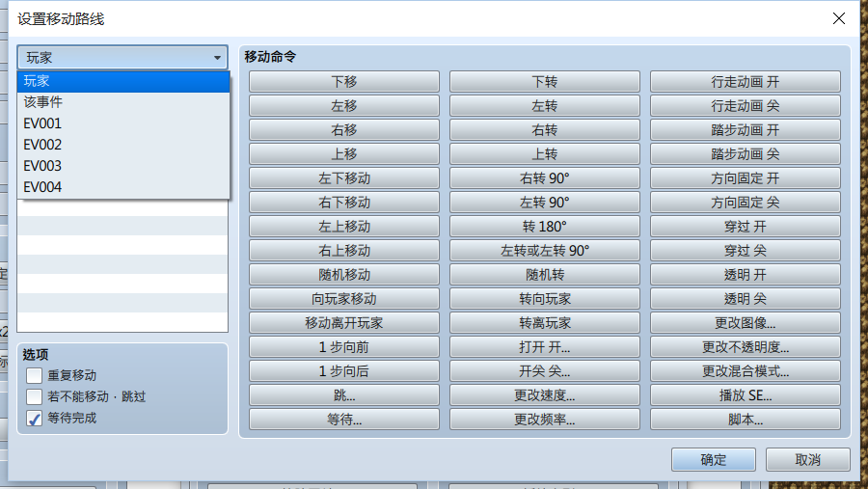
Task: Click the 踏步动画 开 button
Action: click(746, 129)
